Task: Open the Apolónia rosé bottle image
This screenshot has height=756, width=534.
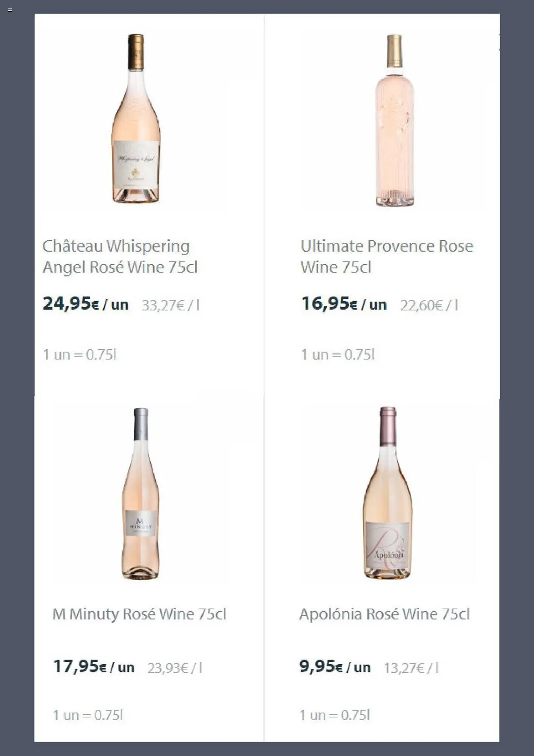Action: 387,493
